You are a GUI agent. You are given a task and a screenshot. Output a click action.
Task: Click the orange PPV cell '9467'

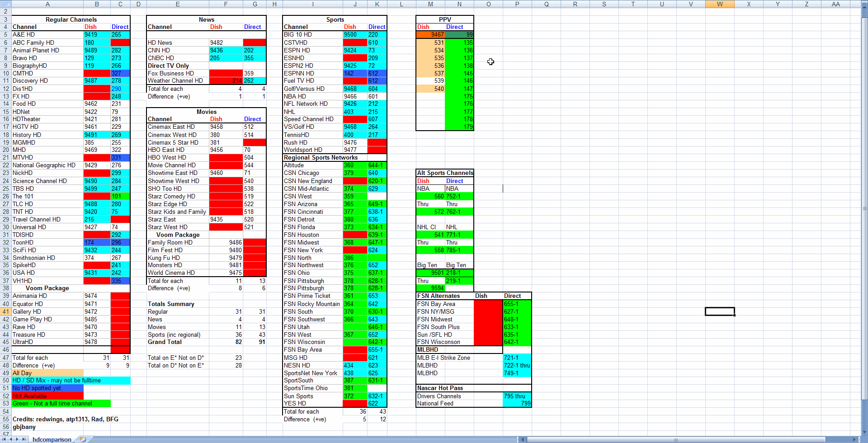click(430, 34)
